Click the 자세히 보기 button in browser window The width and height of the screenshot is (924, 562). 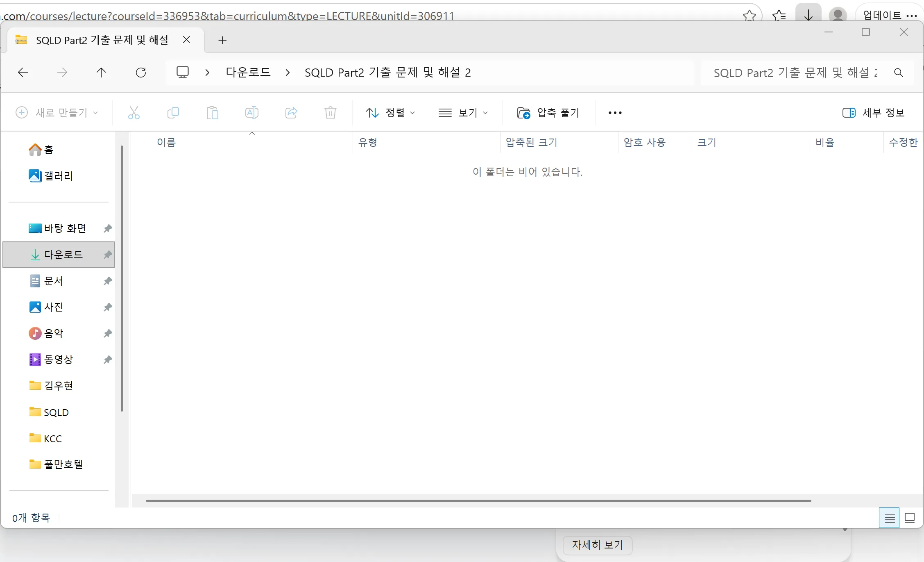click(598, 545)
